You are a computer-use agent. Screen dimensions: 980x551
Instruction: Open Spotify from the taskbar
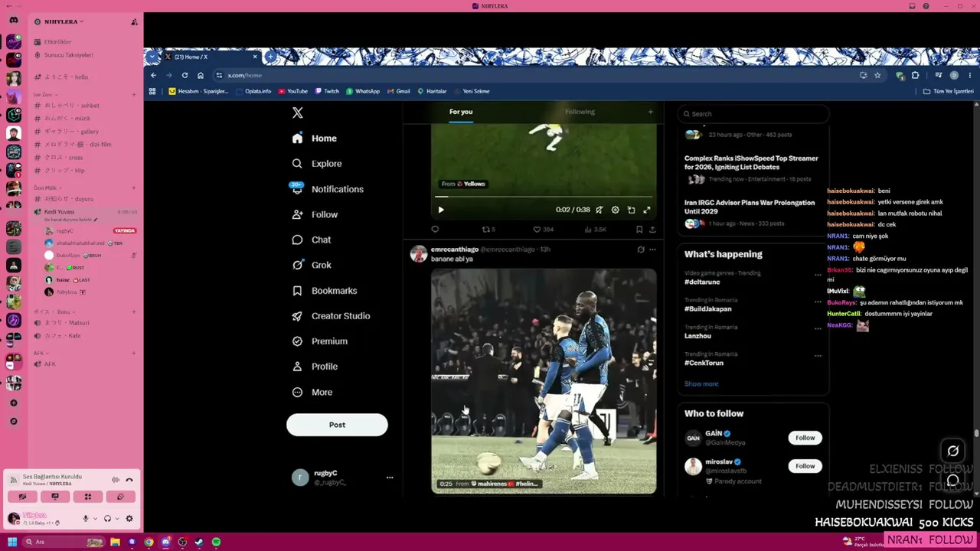tap(217, 542)
